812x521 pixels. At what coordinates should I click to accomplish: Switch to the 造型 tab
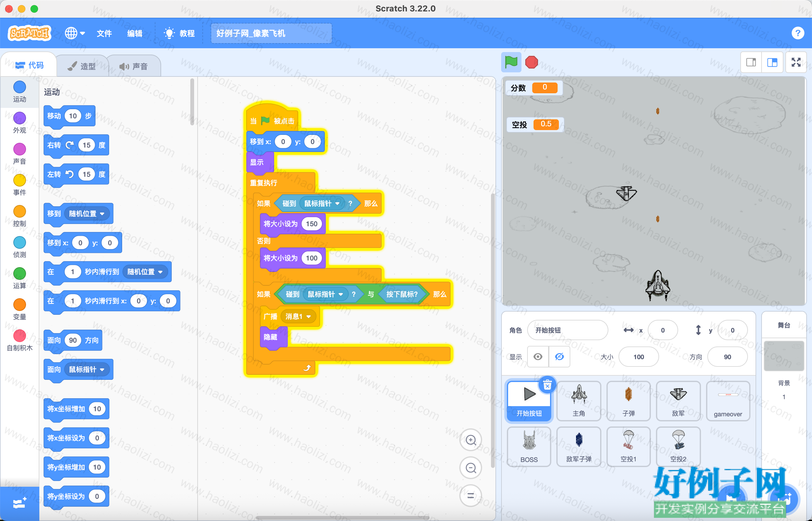(82, 66)
